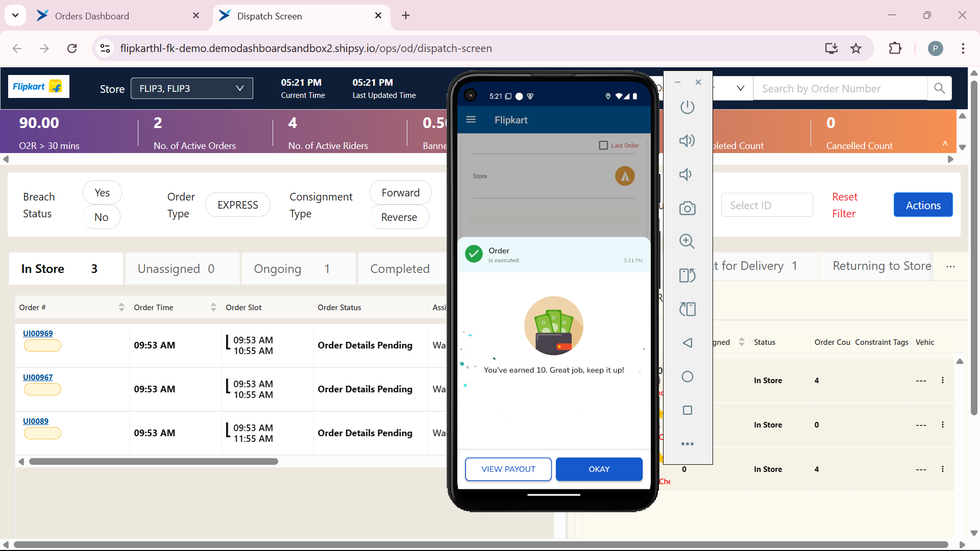The width and height of the screenshot is (980, 551).
Task: Click the page bottom horizontal scrollbar
Action: point(480,544)
